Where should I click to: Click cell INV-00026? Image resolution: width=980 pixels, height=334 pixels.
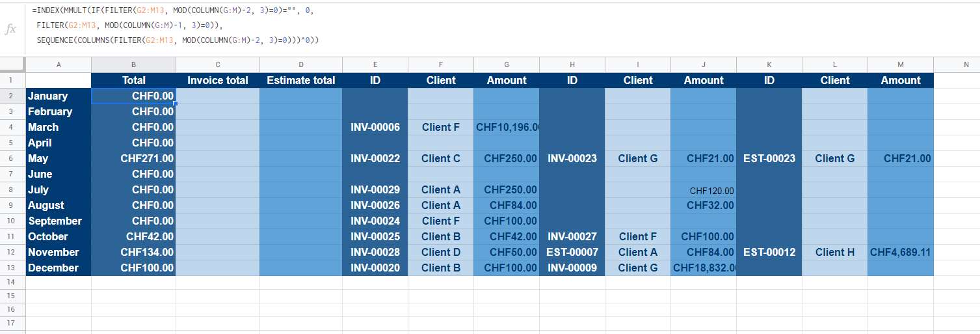(x=375, y=205)
